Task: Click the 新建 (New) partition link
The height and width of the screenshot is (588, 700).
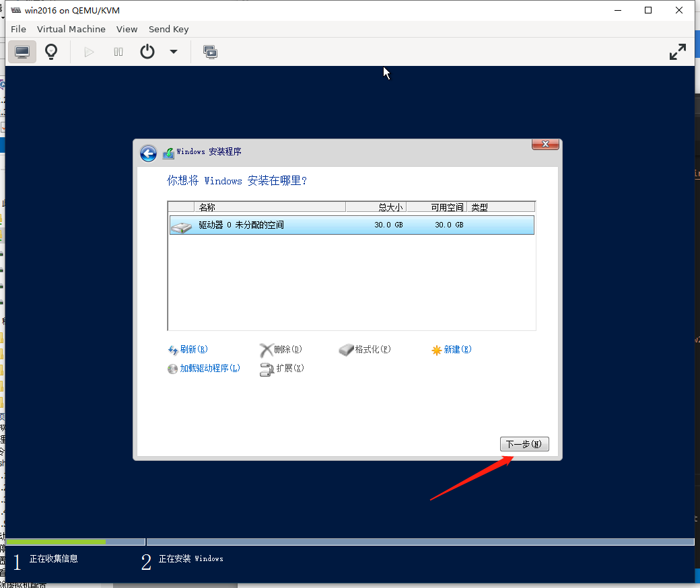Action: 456,350
